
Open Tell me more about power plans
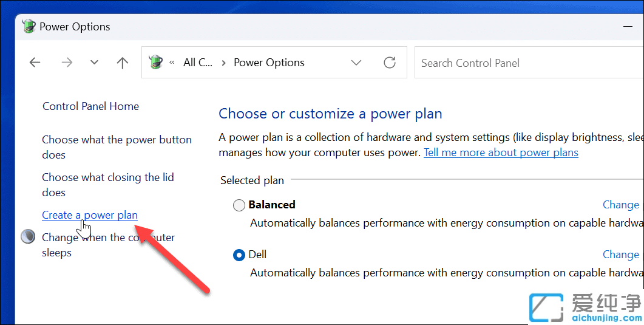point(501,152)
